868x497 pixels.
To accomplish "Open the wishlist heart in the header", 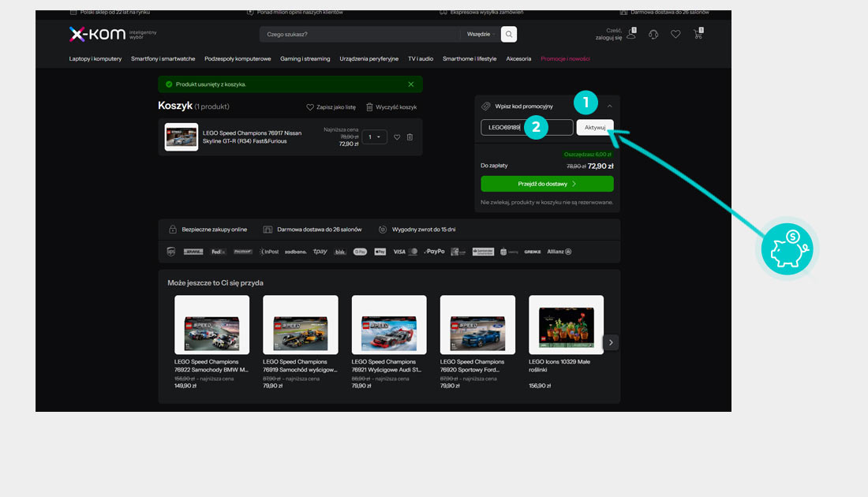I will pyautogui.click(x=676, y=34).
